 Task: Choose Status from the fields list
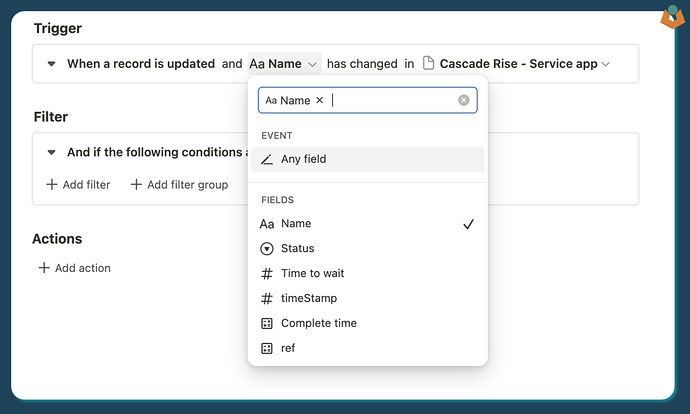click(298, 249)
